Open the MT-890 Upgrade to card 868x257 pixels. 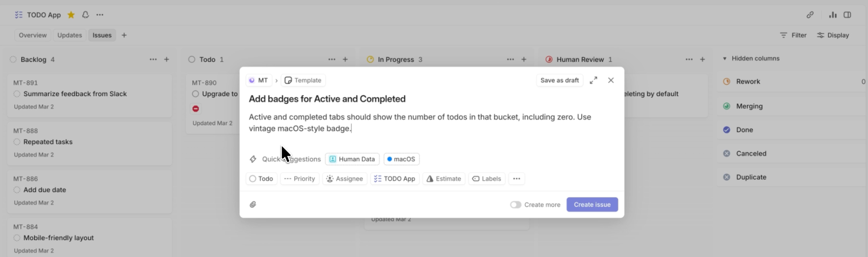(x=213, y=104)
